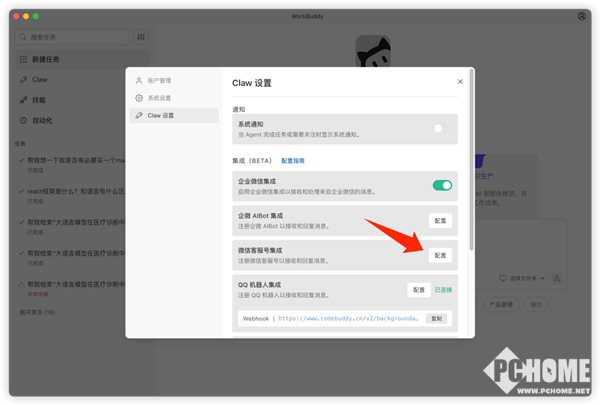Click the 账户管理 person icon

(139, 81)
